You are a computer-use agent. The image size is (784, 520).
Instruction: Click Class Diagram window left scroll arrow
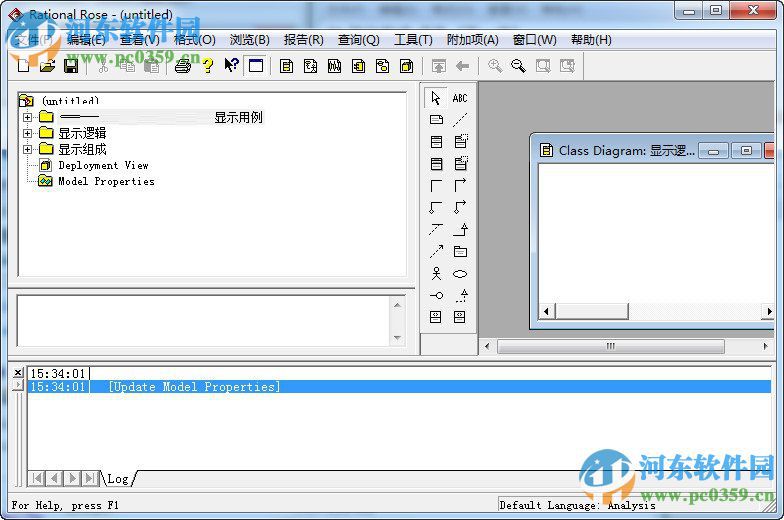546,311
